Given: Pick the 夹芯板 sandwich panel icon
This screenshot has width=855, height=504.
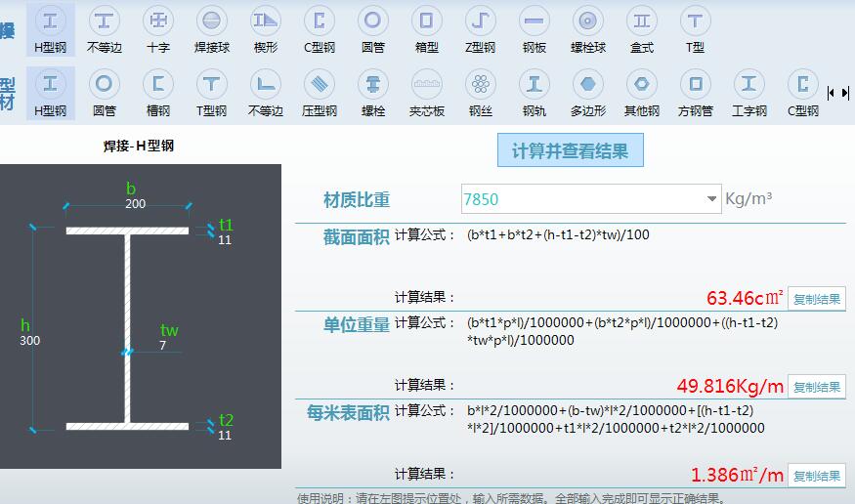Looking at the screenshot, I should (x=426, y=93).
